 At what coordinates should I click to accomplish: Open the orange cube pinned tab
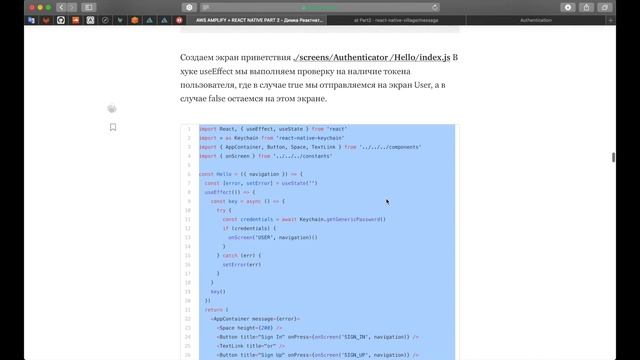click(135, 20)
